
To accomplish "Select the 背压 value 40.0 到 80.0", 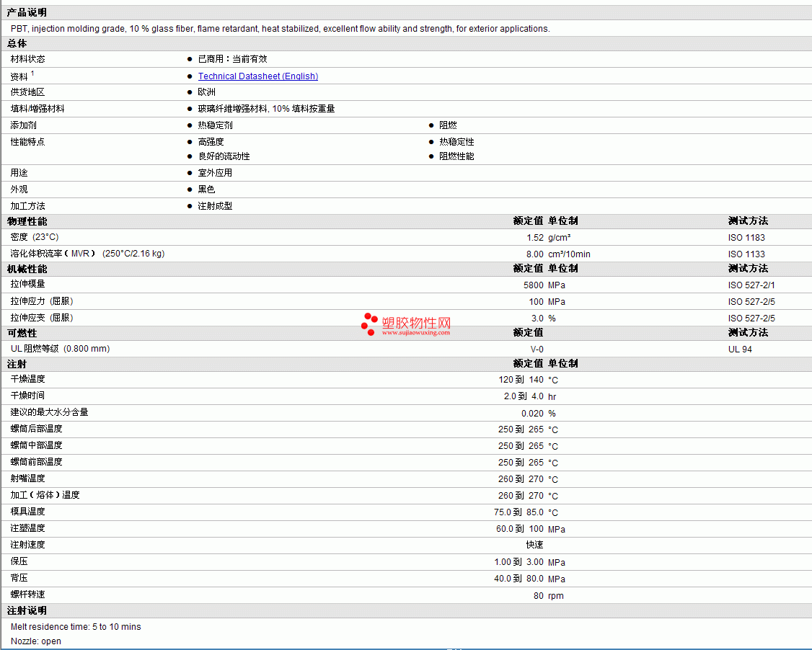I will pos(518,579).
